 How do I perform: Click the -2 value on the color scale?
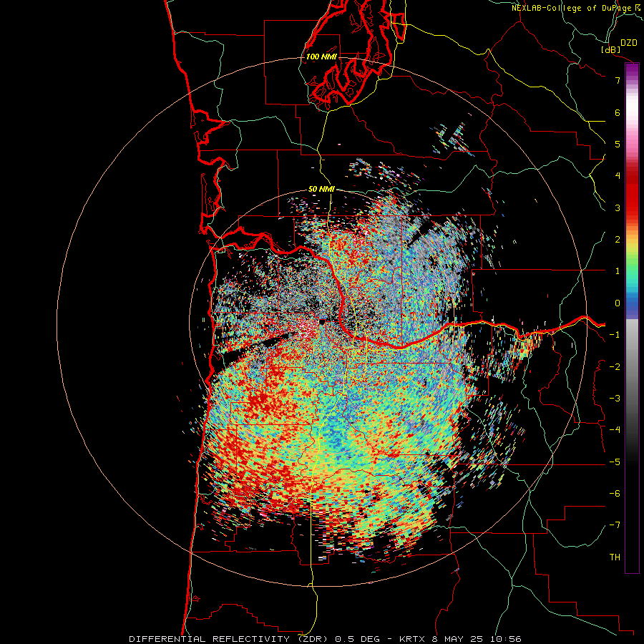point(615,366)
